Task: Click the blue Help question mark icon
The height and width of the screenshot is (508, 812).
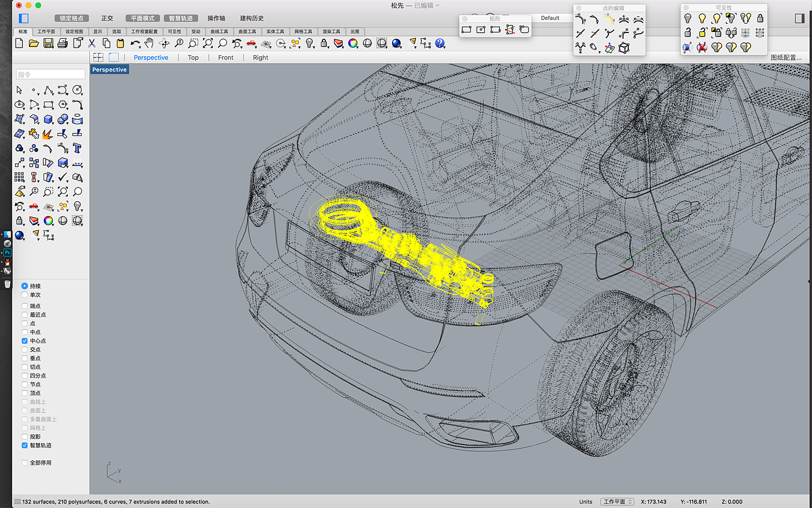Action: (440, 44)
